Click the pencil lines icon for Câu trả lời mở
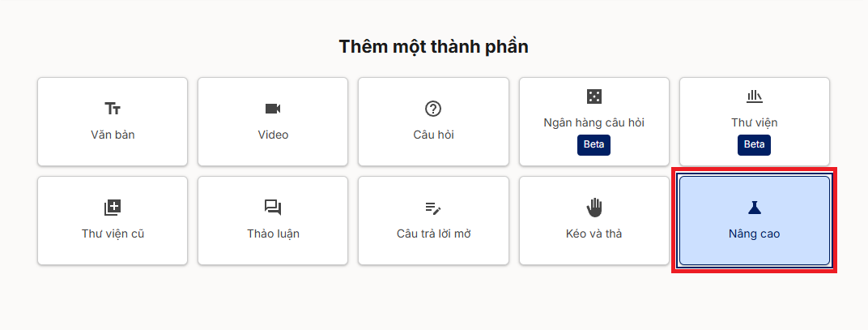This screenshot has height=330, width=868. coord(432,208)
